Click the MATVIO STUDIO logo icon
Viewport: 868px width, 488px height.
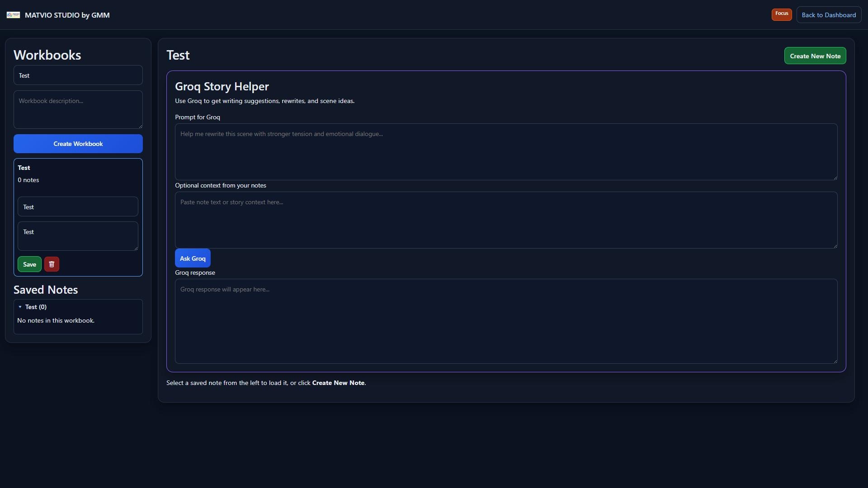[x=13, y=15]
